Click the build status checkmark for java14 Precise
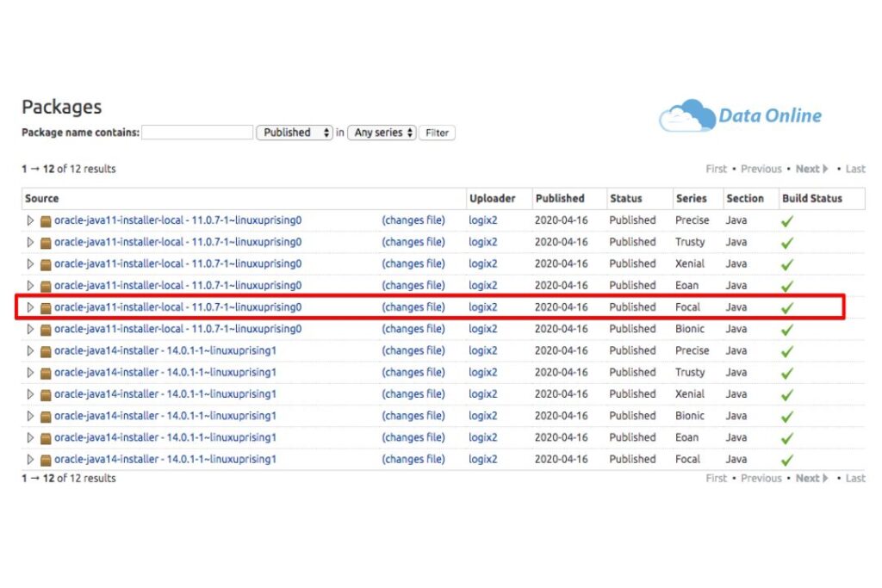 pos(787,351)
